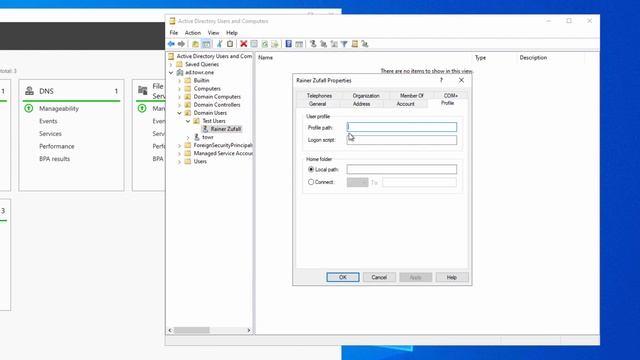Click the Local path text field

[x=402, y=169]
